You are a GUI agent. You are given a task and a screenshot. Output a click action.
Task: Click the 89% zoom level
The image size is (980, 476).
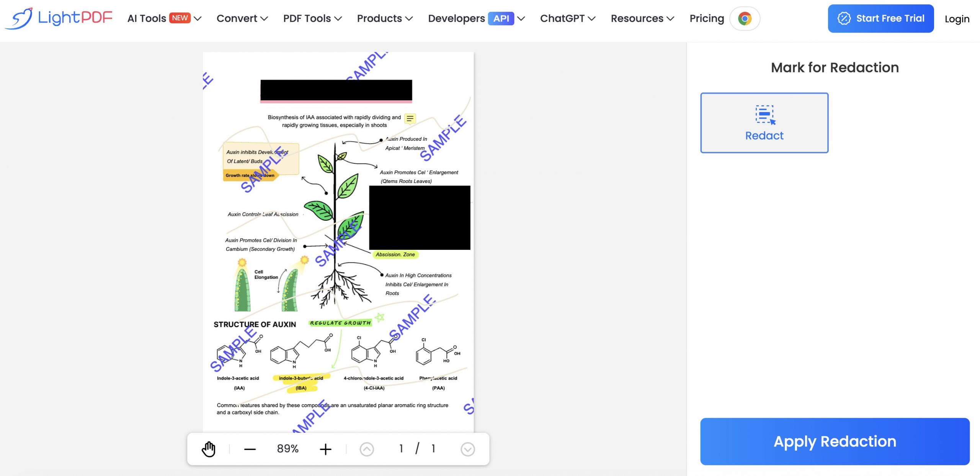[287, 448]
